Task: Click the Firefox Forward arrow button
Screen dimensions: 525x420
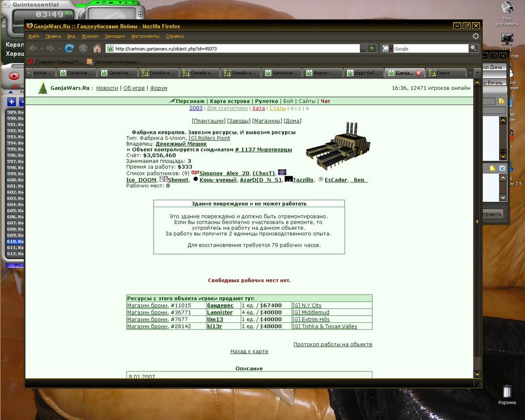Action: pyautogui.click(x=50, y=49)
